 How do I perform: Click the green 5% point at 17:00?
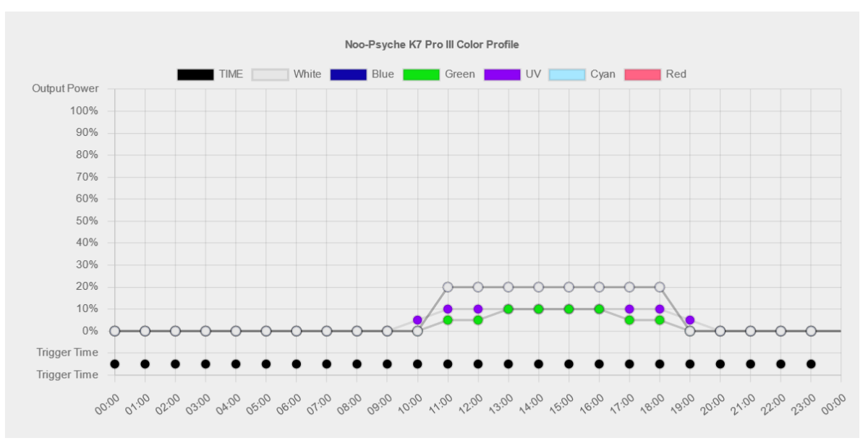coord(629,320)
